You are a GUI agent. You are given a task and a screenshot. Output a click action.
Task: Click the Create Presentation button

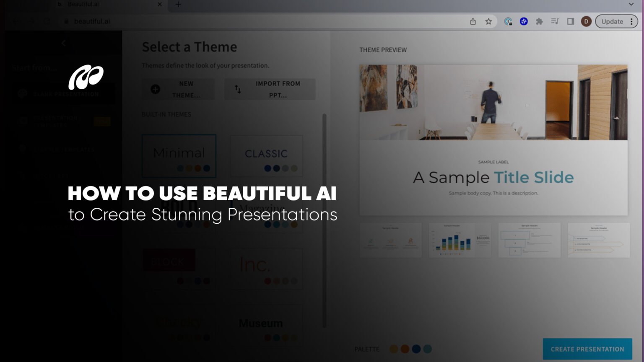[587, 349]
